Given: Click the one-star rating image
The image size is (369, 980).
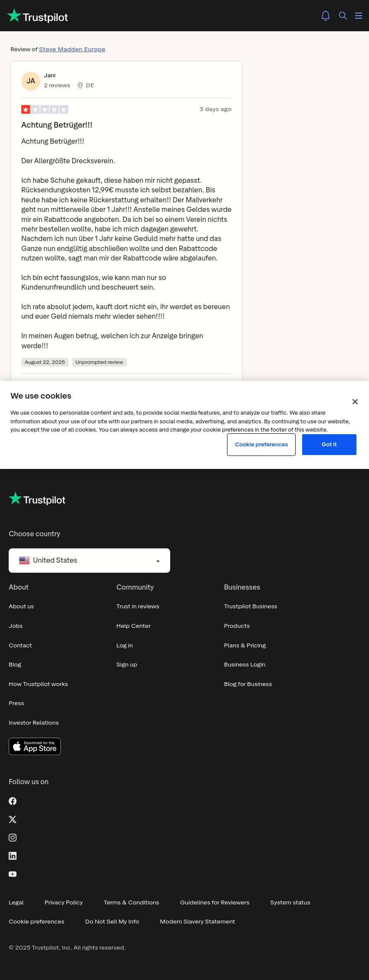Looking at the screenshot, I should (x=45, y=109).
